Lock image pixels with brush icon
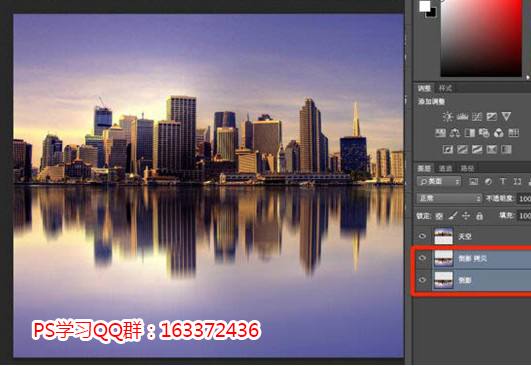 (x=453, y=216)
